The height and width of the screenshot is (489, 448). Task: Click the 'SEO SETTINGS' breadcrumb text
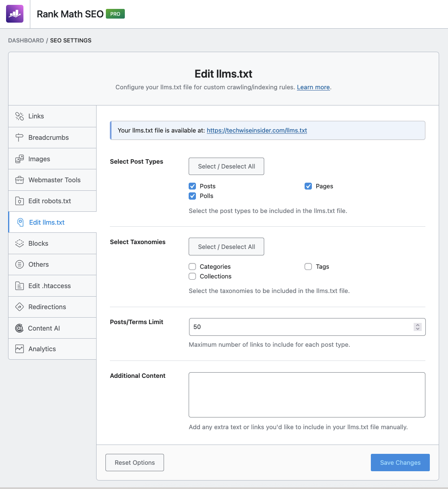[71, 40]
